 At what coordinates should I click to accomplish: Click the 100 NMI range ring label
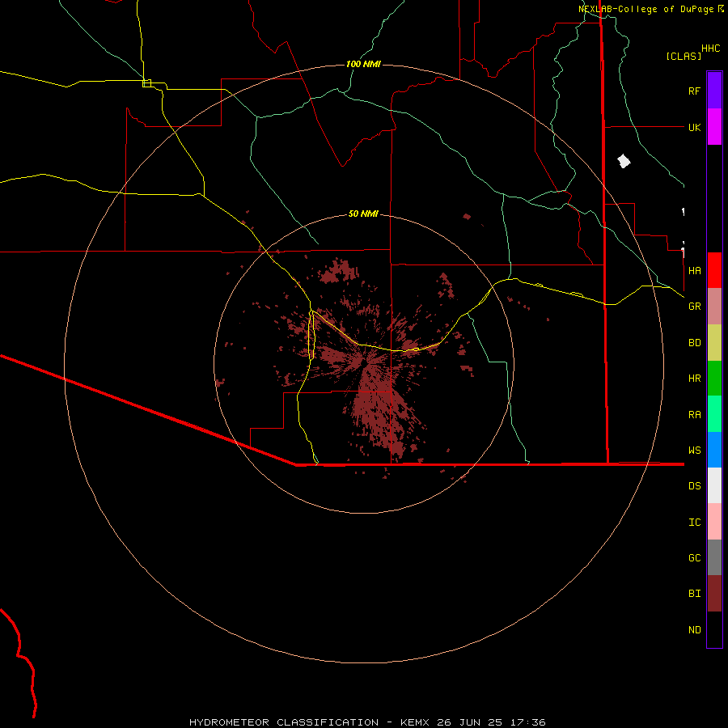click(363, 64)
